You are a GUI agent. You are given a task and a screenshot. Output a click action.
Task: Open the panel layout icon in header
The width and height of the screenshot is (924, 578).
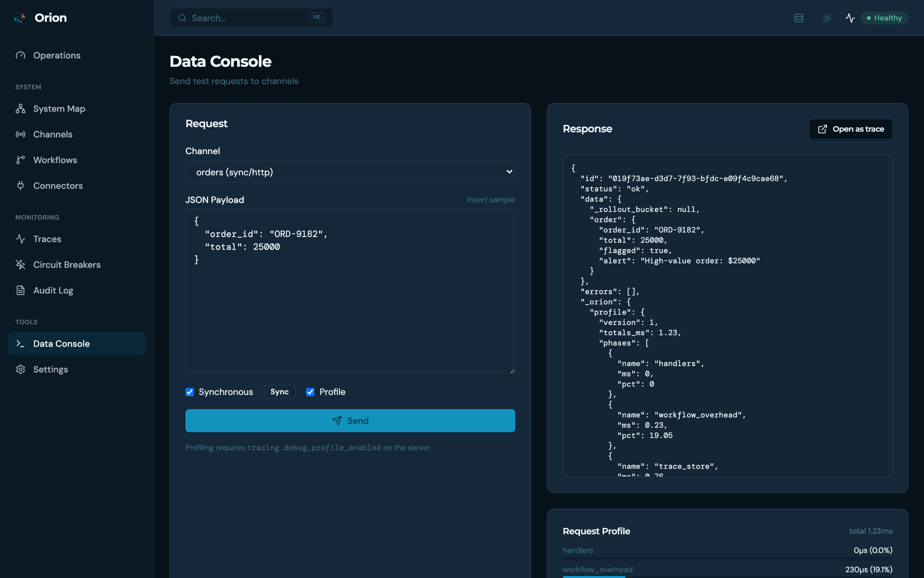(x=799, y=18)
